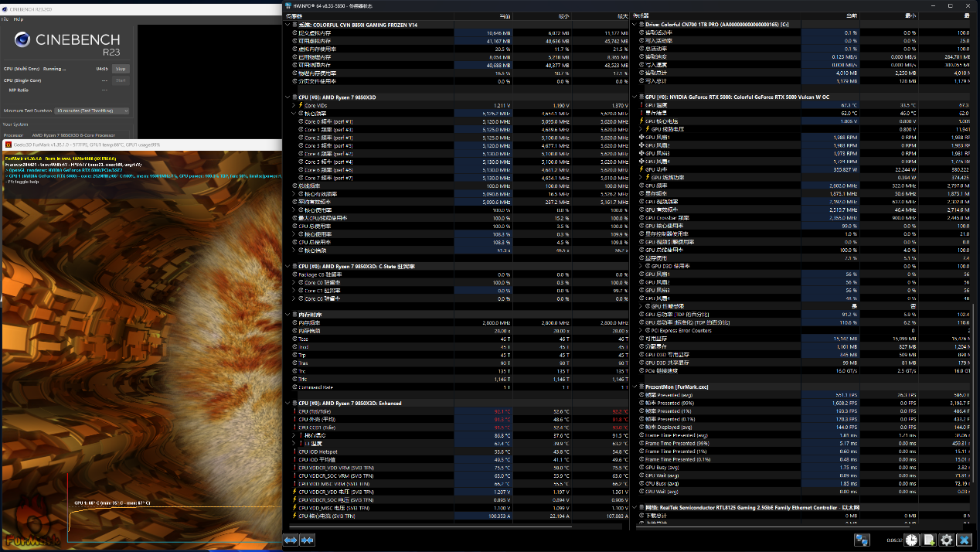Click the clock reset timer icon
Image resolution: width=980 pixels, height=552 pixels.
[x=913, y=540]
